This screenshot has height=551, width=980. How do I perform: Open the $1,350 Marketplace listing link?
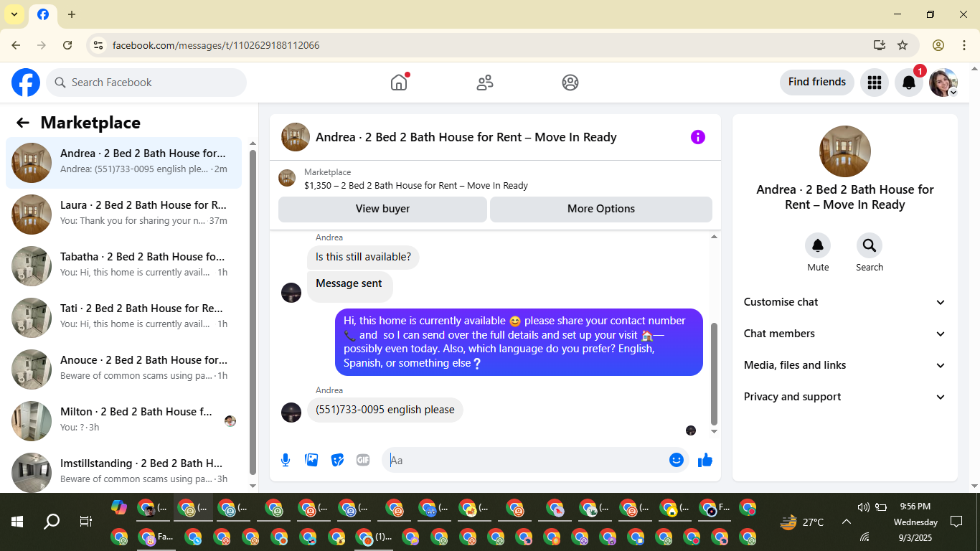[416, 185]
